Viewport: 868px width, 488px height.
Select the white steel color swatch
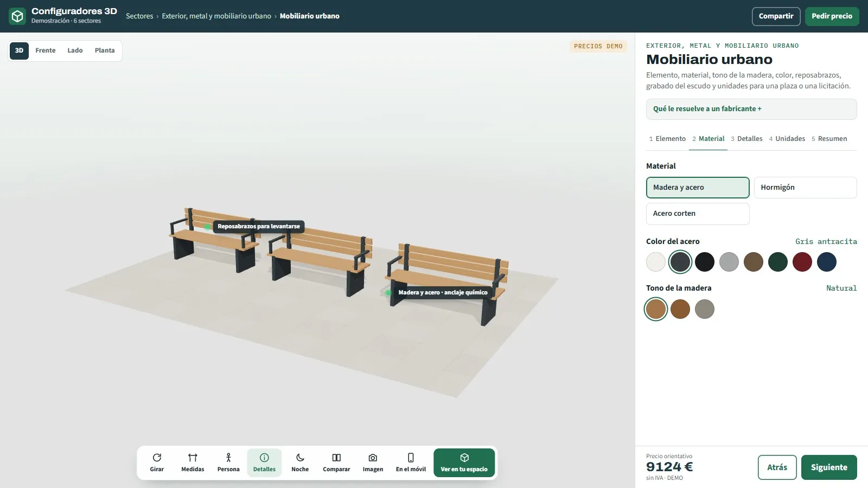coord(656,262)
